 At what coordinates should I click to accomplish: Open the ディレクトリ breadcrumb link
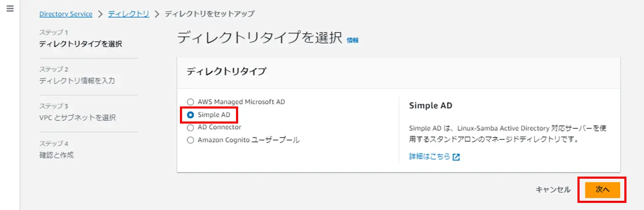(x=128, y=14)
